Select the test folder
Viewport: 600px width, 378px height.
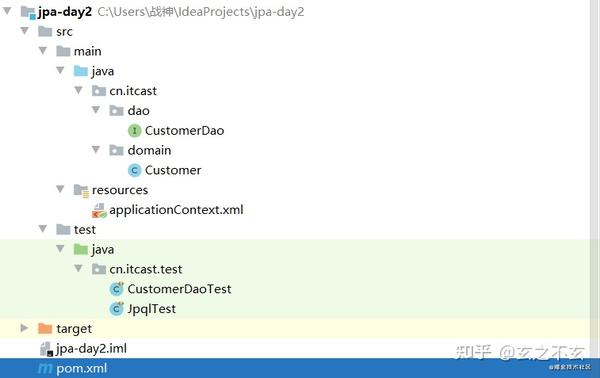[x=85, y=230]
